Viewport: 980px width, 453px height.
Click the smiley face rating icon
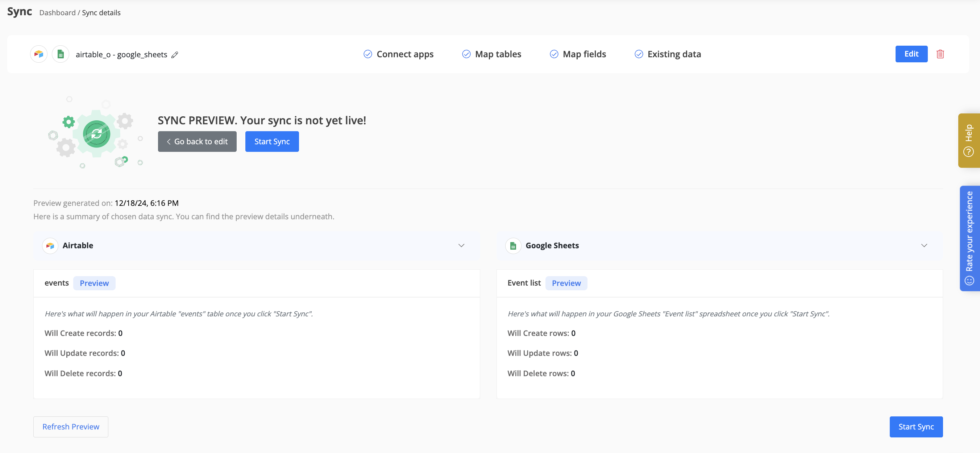969,281
